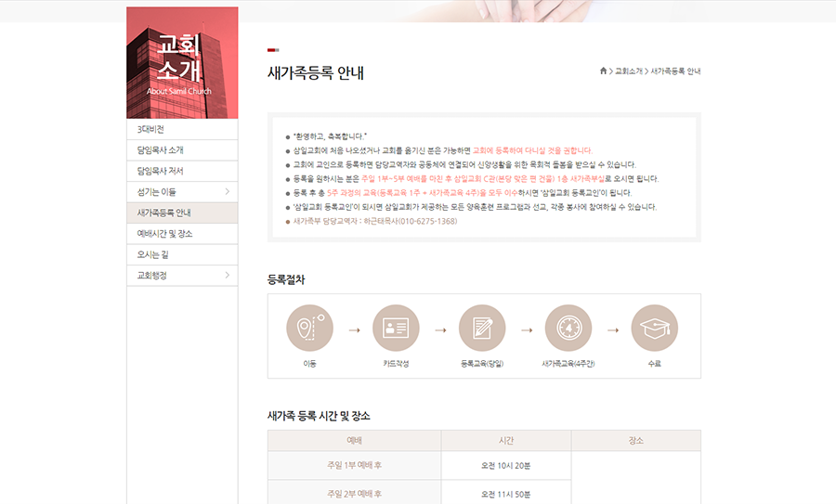Click the 등록절차 section heading
Image resolution: width=836 pixels, height=504 pixels.
pyautogui.click(x=286, y=279)
